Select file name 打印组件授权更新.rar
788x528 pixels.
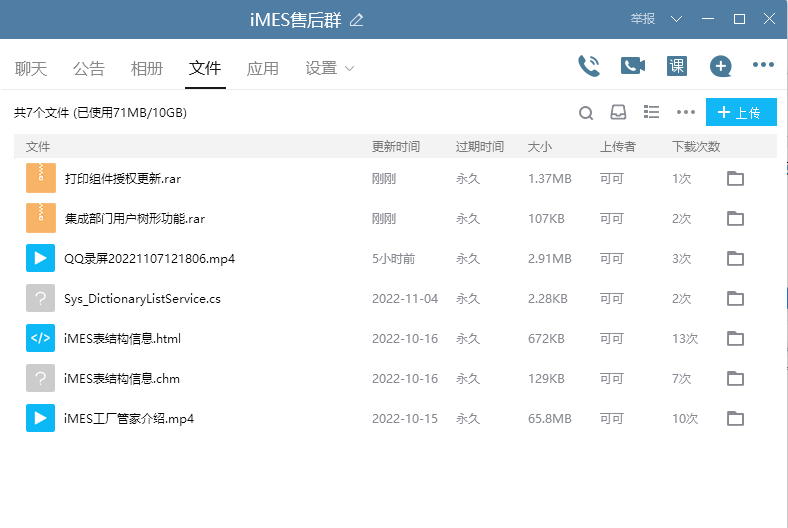(123, 178)
